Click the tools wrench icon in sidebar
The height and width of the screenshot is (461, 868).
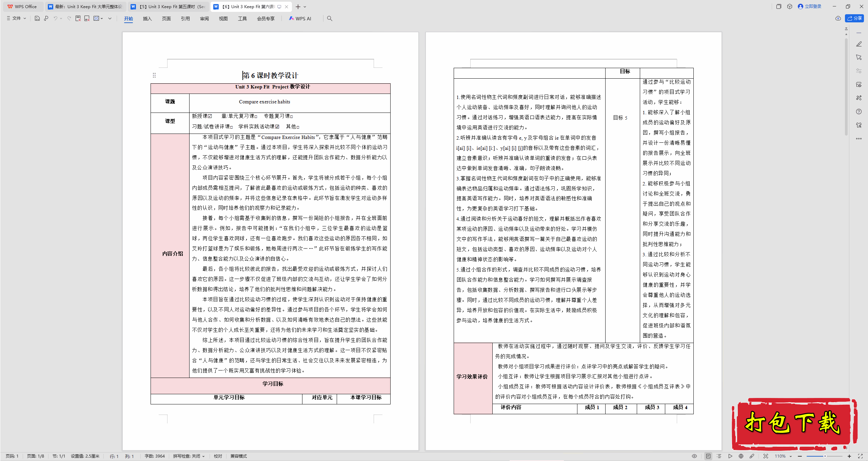(x=859, y=98)
